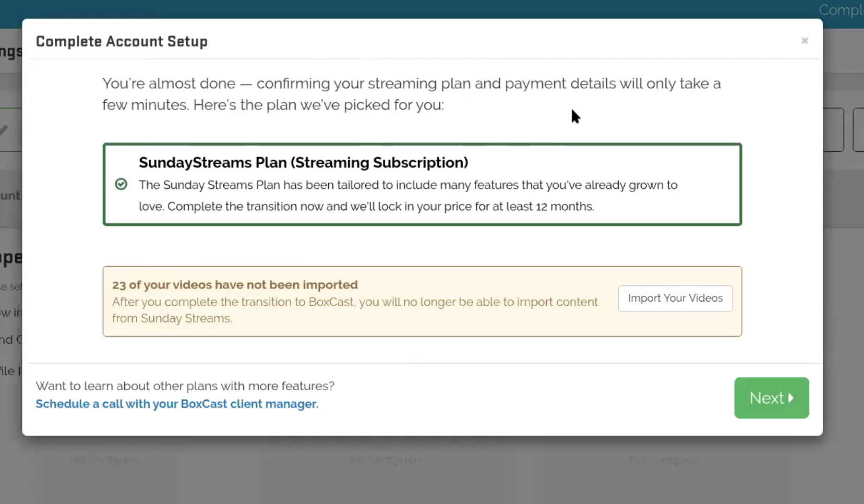Click the 'You're almost done' intro text
This screenshot has height=504, width=864.
[x=411, y=94]
